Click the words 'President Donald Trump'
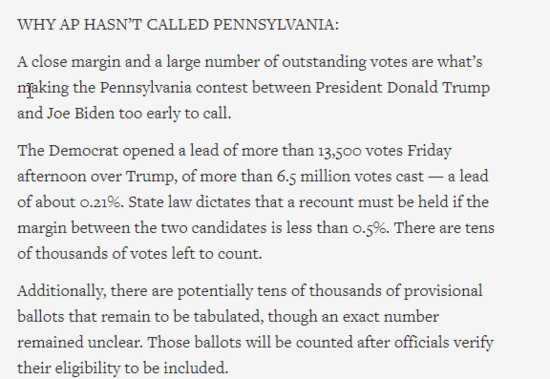 pos(403,88)
